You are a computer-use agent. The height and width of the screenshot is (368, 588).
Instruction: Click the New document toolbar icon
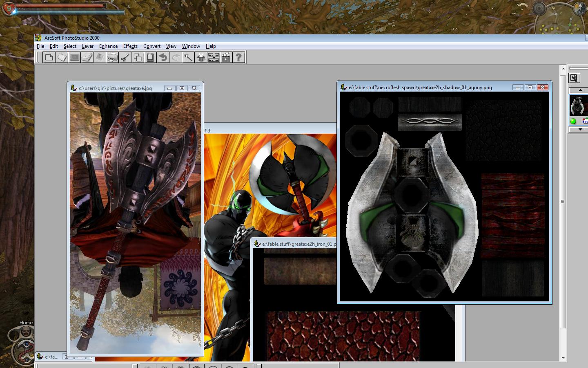(49, 57)
